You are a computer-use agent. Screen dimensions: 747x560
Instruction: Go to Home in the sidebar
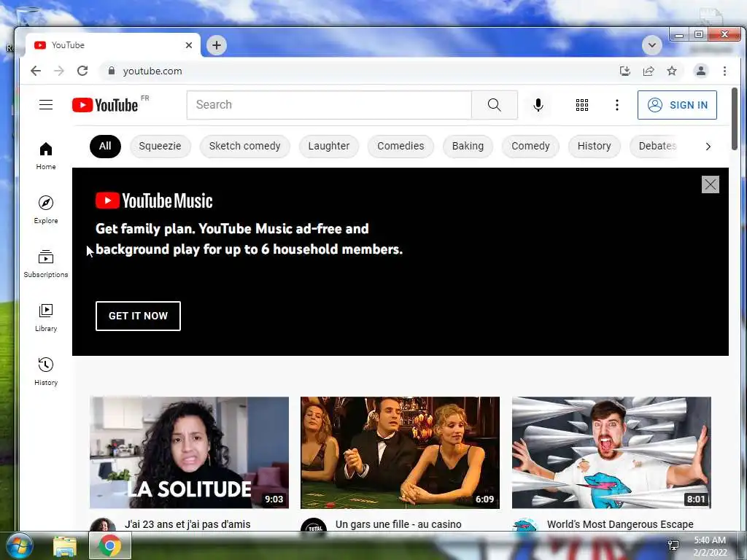click(x=46, y=156)
